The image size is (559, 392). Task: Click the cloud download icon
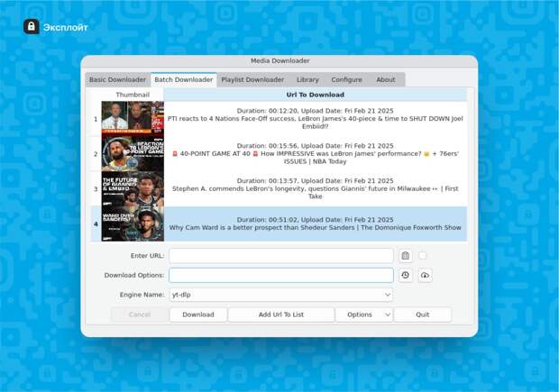pyautogui.click(x=426, y=276)
